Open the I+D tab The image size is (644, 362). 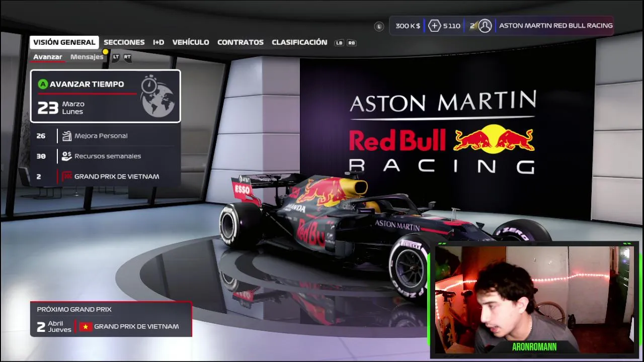158,42
